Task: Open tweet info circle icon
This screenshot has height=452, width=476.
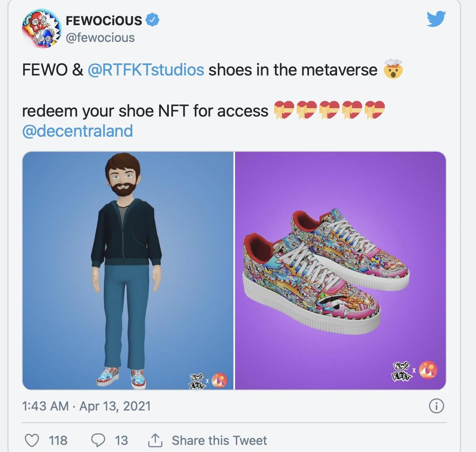Action: [436, 405]
